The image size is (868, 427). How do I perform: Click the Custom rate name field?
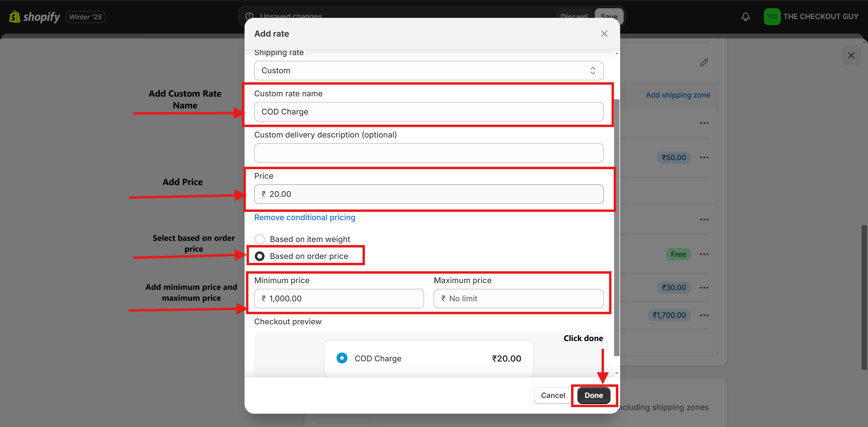tap(428, 112)
